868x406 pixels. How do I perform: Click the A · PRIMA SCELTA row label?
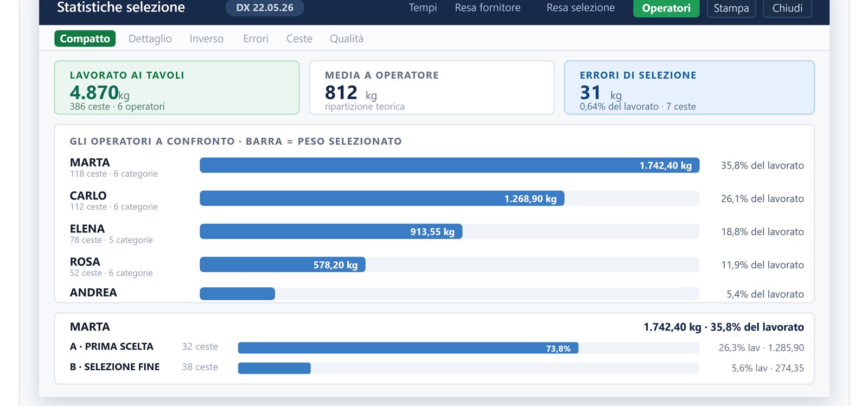(x=112, y=346)
